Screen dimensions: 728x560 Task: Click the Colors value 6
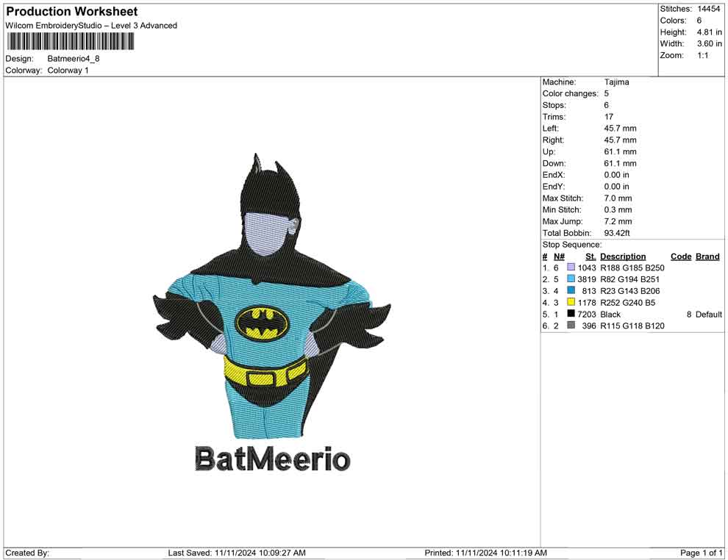(x=699, y=21)
